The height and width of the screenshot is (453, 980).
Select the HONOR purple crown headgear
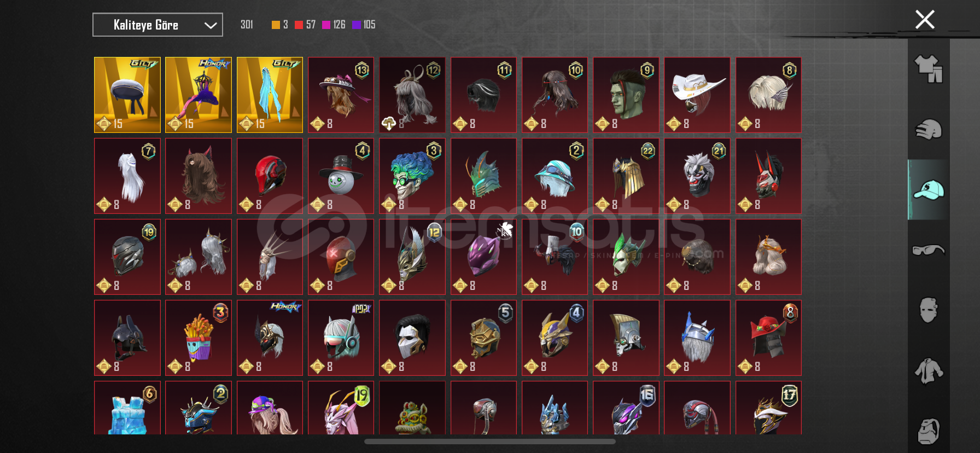pyautogui.click(x=199, y=95)
